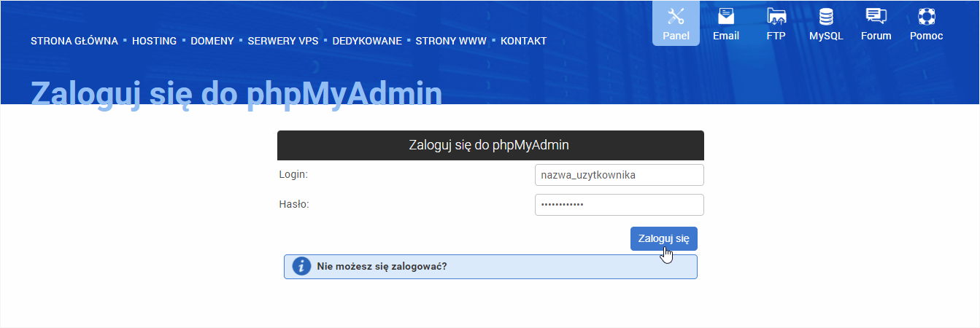
Task: Open Serwery VPS menu item
Action: 283,41
